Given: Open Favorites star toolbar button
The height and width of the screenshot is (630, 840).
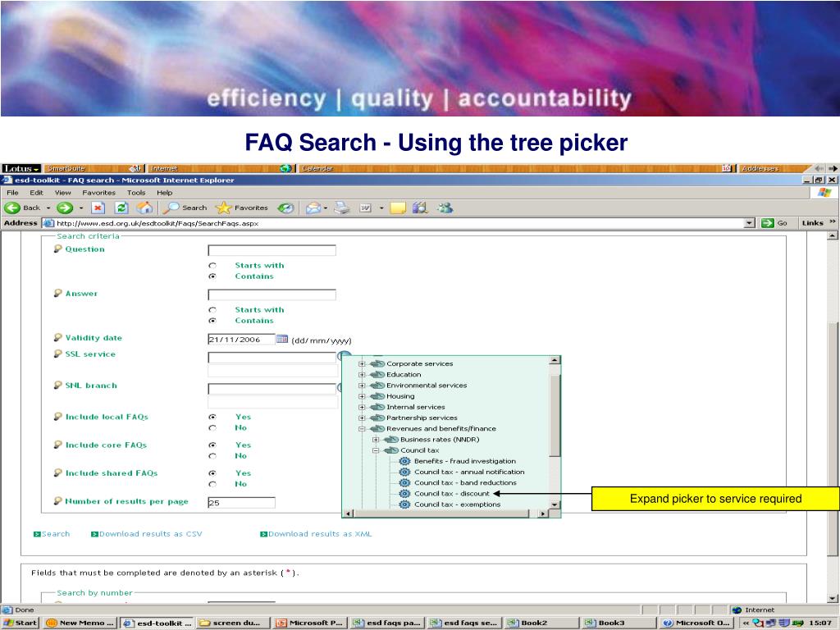Looking at the screenshot, I should point(242,208).
